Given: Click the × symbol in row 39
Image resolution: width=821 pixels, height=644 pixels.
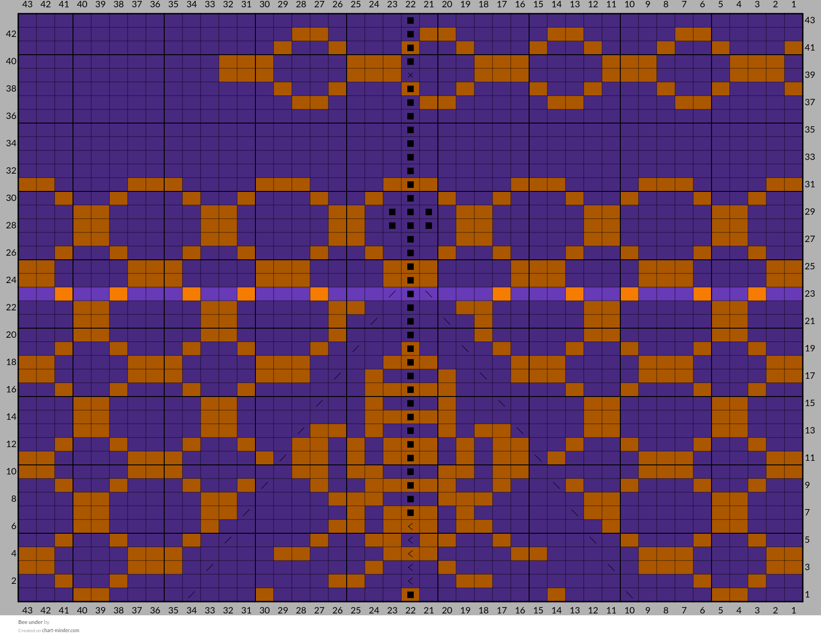Looking at the screenshot, I should (x=410, y=75).
